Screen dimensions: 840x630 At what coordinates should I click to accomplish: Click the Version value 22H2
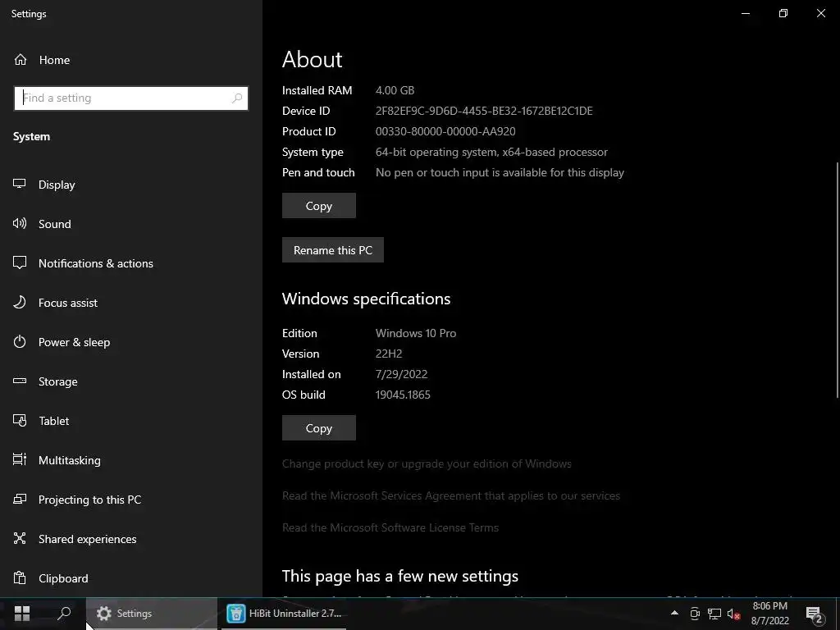(389, 354)
